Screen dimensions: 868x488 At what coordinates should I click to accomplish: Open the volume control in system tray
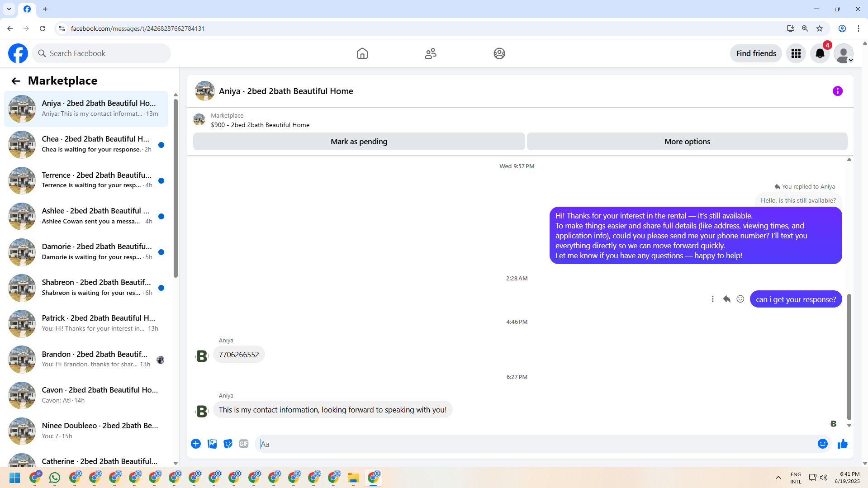(x=824, y=478)
